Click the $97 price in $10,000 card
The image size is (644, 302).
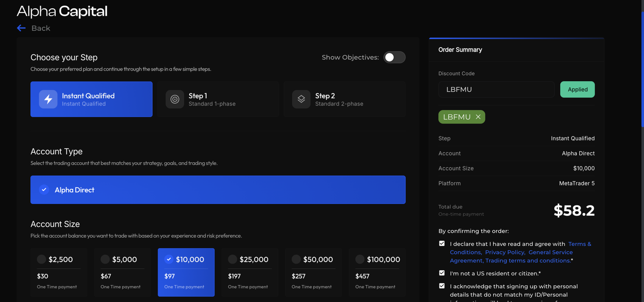click(169, 276)
